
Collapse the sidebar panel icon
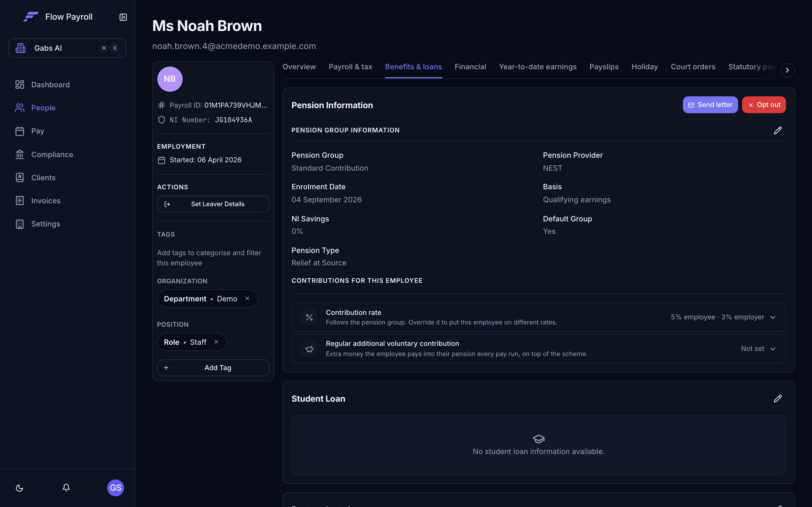(123, 17)
